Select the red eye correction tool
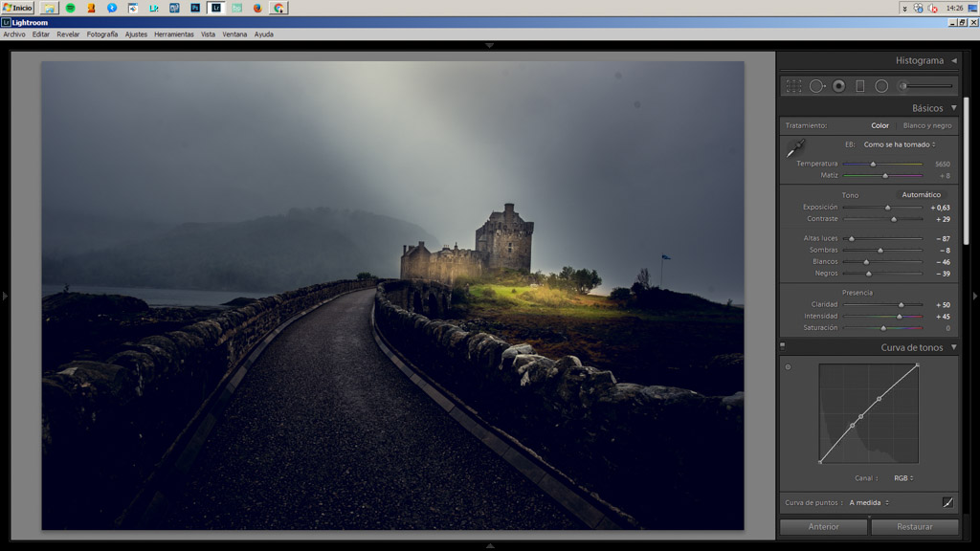The width and height of the screenshot is (980, 551). click(x=838, y=86)
